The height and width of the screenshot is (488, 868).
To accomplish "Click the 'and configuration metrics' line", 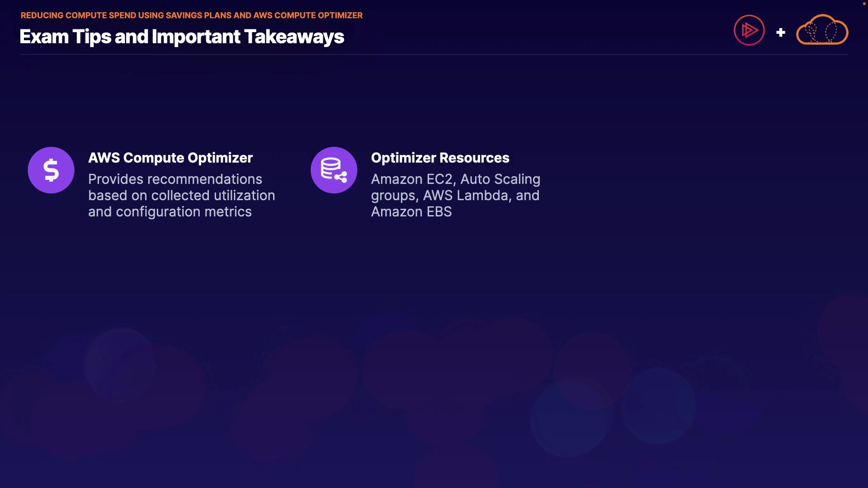I will 170,212.
